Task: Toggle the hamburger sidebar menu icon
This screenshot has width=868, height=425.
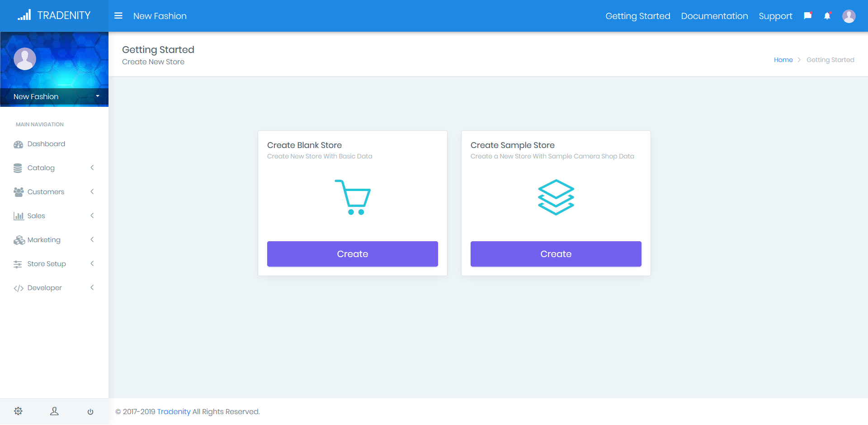Action: (118, 16)
